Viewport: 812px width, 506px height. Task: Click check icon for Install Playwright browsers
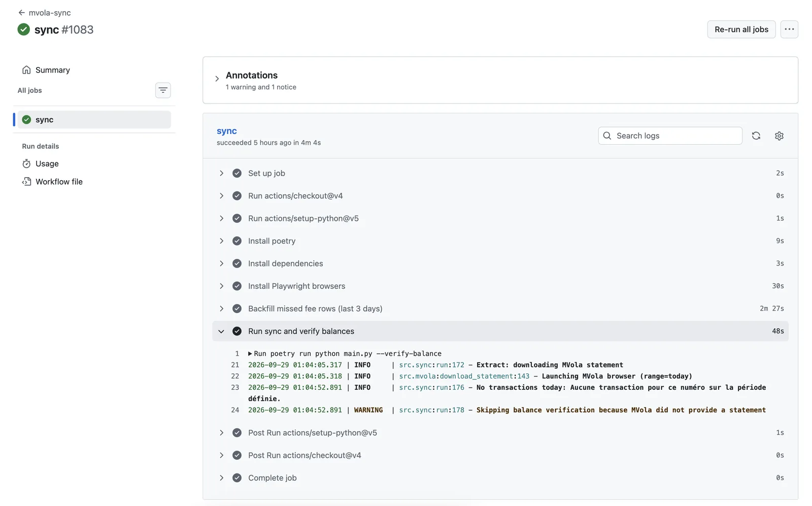coord(237,286)
